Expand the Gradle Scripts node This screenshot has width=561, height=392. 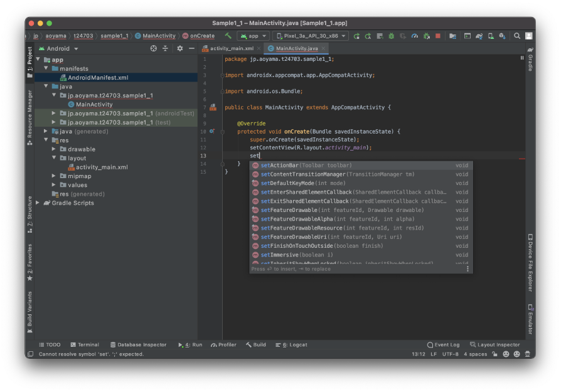click(x=38, y=203)
